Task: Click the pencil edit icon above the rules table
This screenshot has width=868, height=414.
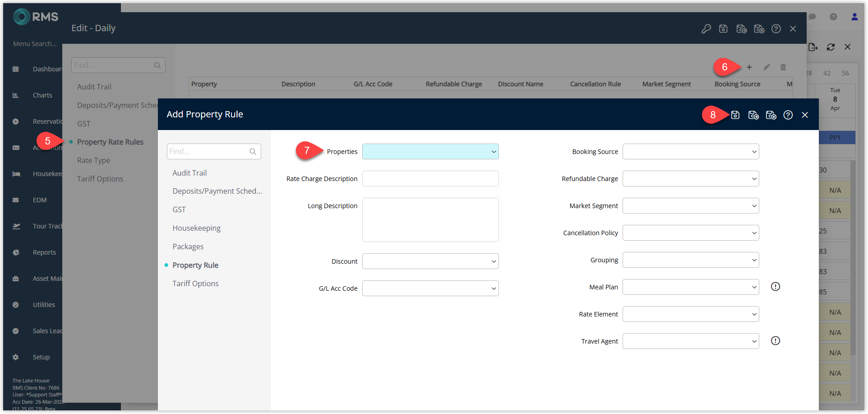Action: [x=766, y=67]
